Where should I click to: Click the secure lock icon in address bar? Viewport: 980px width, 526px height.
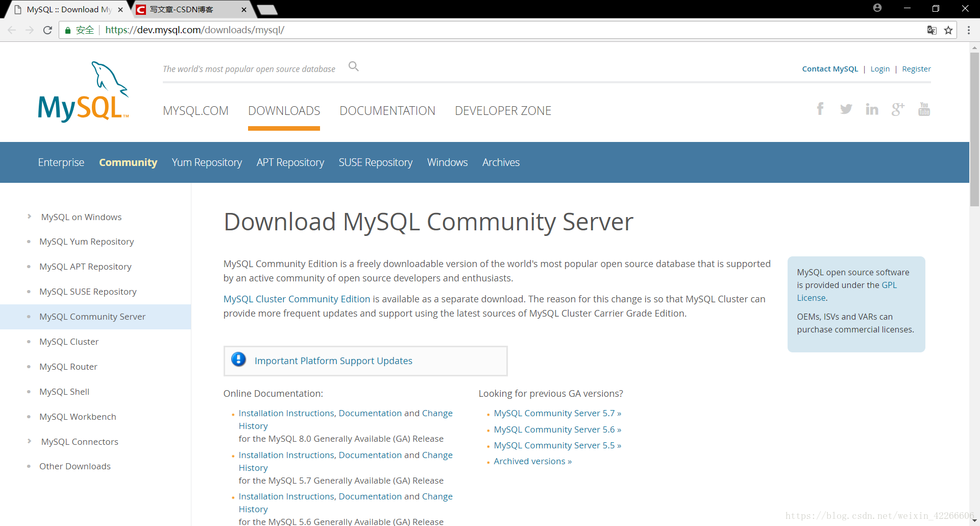coord(67,30)
